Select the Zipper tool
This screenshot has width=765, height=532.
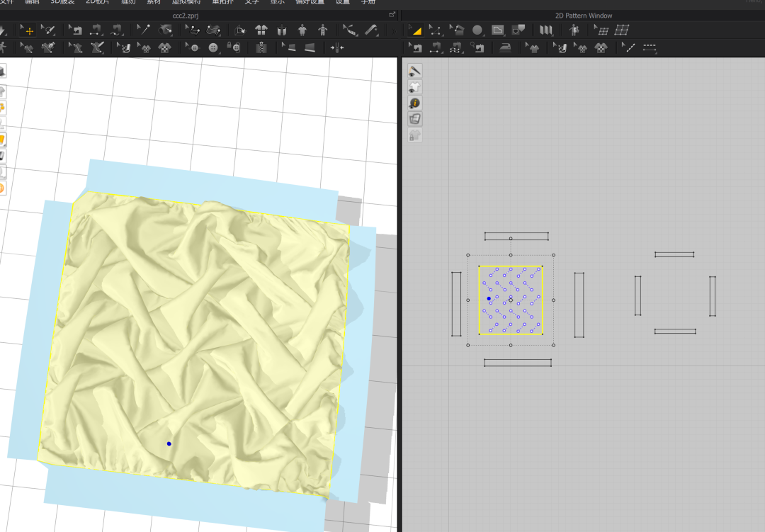click(x=261, y=48)
